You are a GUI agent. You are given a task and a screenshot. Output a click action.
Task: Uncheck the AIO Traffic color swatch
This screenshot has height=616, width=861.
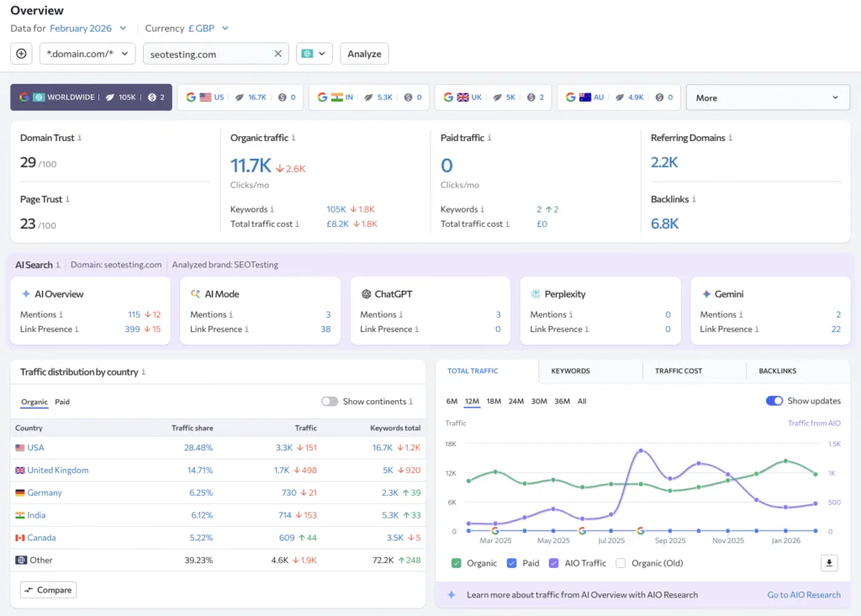554,563
